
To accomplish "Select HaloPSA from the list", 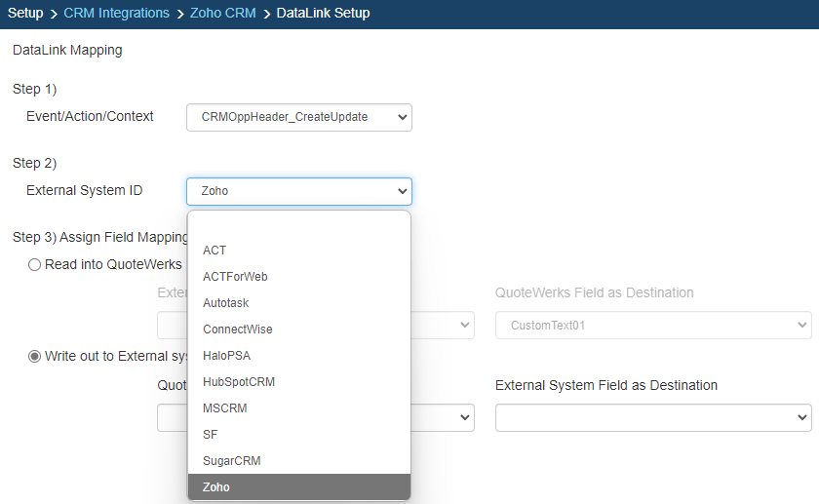I will [x=226, y=356].
